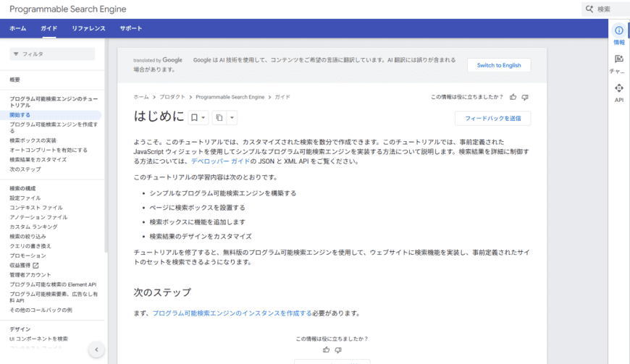Image resolution: width=630 pixels, height=364 pixels.
Task: Open the リファレンス tab
Action: pyautogui.click(x=88, y=28)
